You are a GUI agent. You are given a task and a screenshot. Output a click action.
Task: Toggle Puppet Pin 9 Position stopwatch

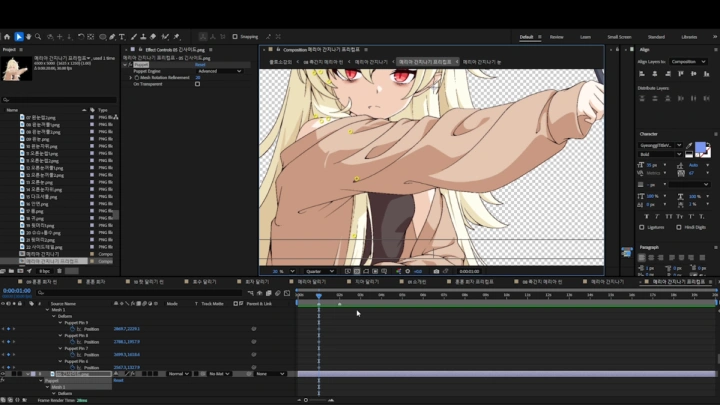coord(73,329)
